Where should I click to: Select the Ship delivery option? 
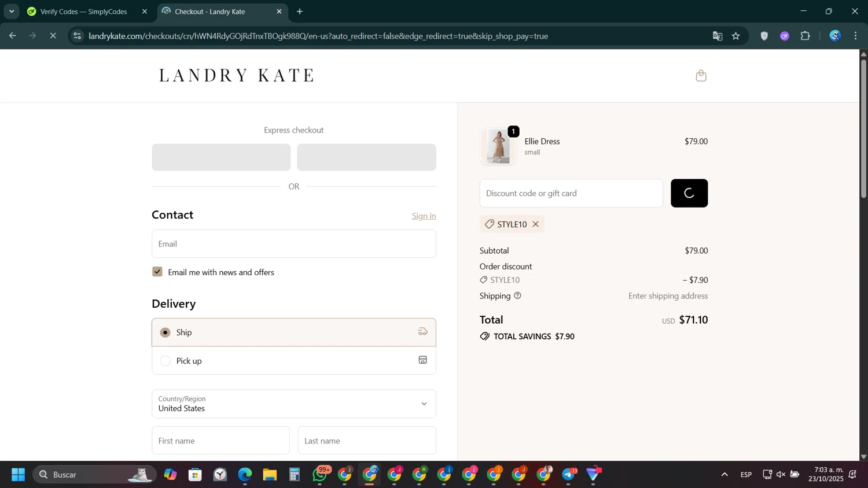coord(294,332)
